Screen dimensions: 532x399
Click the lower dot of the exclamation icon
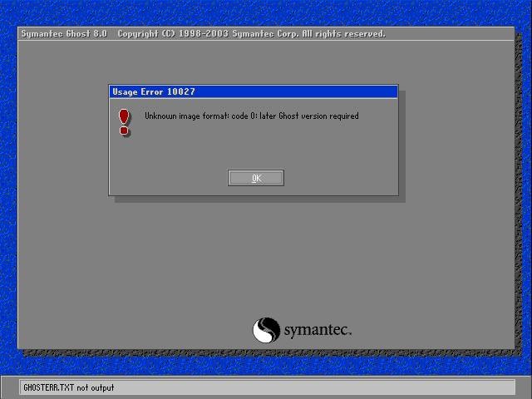(125, 131)
